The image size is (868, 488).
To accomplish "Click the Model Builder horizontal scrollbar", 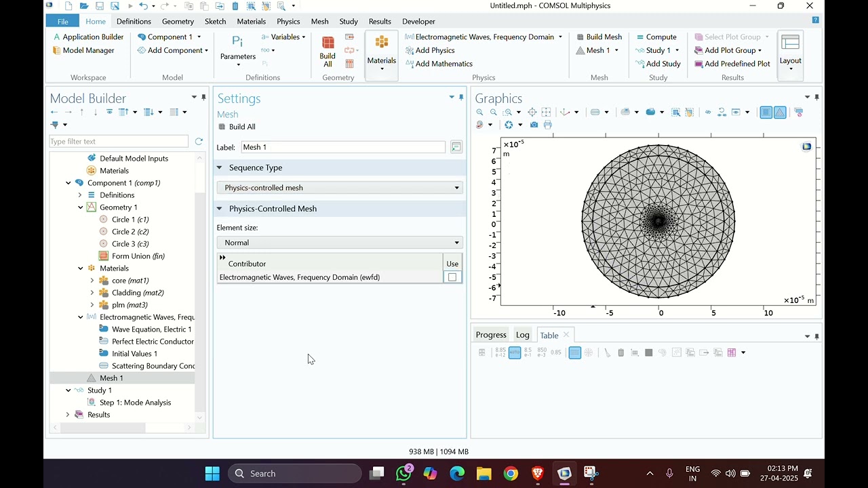I will point(102,428).
